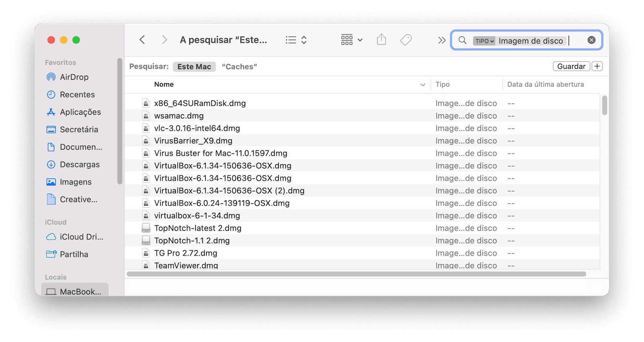This screenshot has width=644, height=342.
Task: Click file icon of vlc-3.0.16-intel64.dmg
Action: click(146, 128)
